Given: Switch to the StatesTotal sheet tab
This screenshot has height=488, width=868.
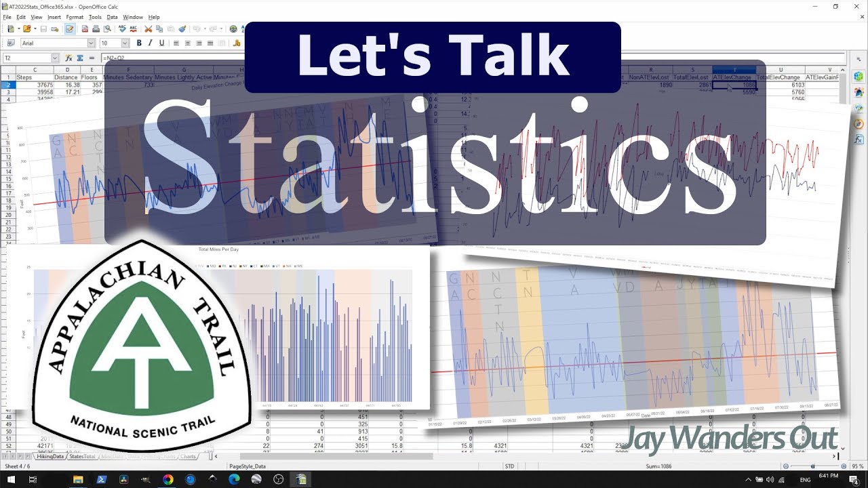Looking at the screenshot, I should [82, 456].
